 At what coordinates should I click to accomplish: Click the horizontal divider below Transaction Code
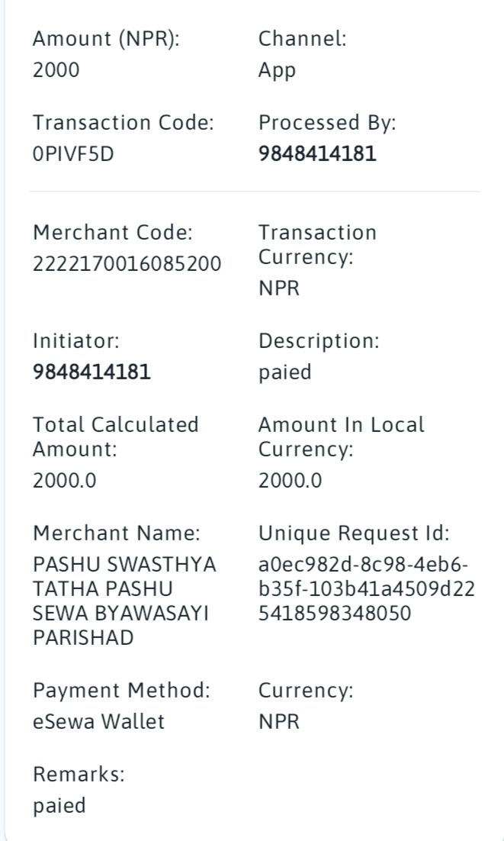coord(255,191)
